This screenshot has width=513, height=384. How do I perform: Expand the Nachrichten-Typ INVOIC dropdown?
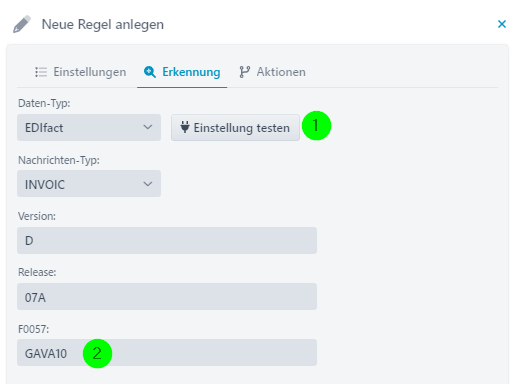89,184
